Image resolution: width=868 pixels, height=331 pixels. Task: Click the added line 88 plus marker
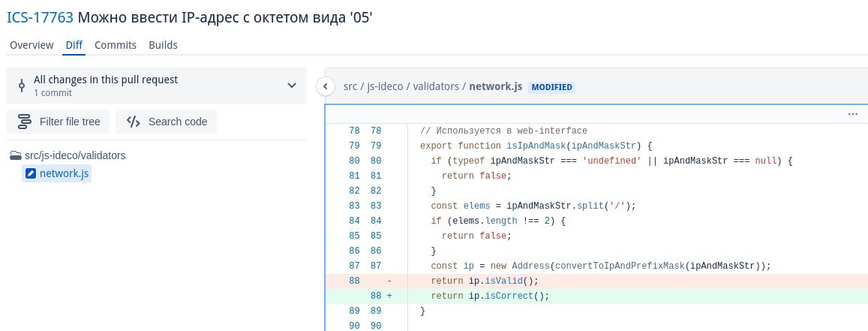tap(389, 296)
